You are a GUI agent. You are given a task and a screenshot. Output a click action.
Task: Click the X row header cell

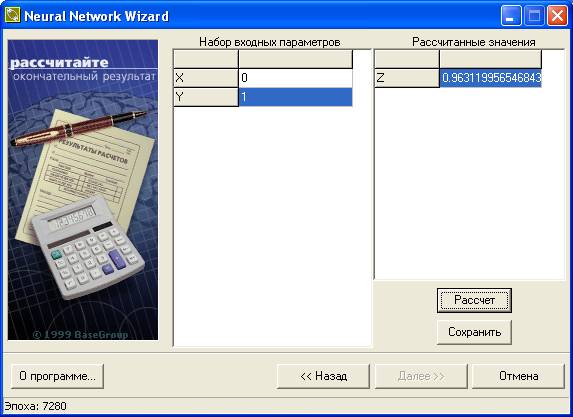coord(206,78)
